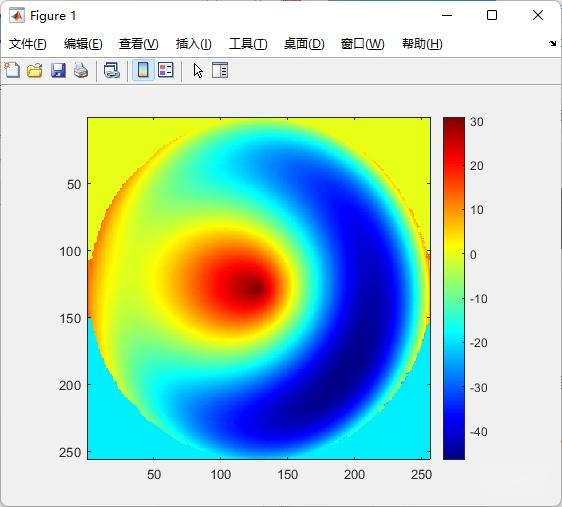Open the 编辑(E) menu
Screen dimensions: 562x507
click(83, 44)
